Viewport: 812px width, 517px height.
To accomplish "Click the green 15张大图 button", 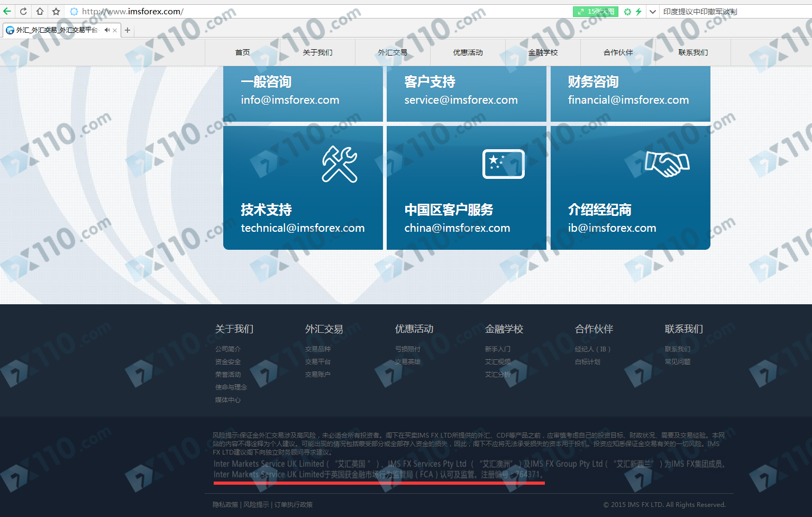I will 596,11.
